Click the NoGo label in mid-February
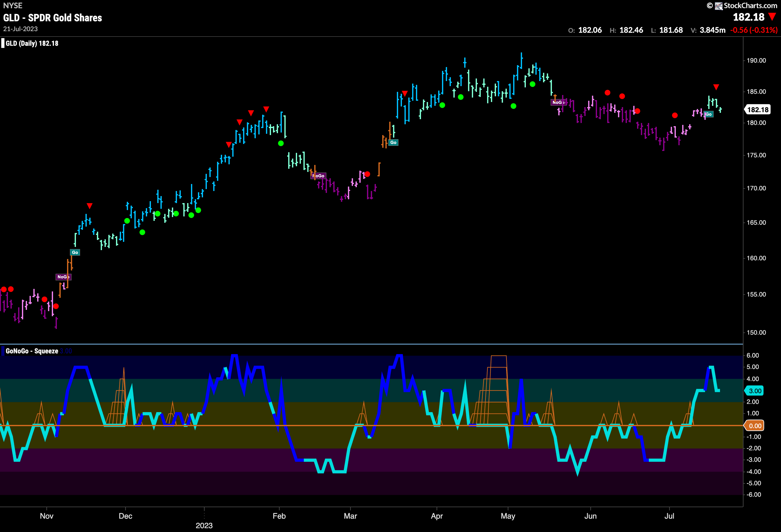Viewport: 781px width, 532px height. coord(318,176)
